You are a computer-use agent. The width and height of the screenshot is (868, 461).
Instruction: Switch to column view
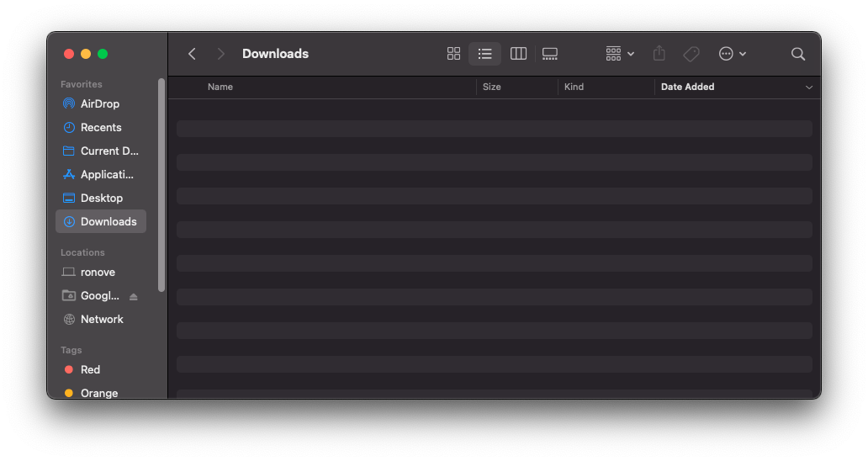[518, 54]
